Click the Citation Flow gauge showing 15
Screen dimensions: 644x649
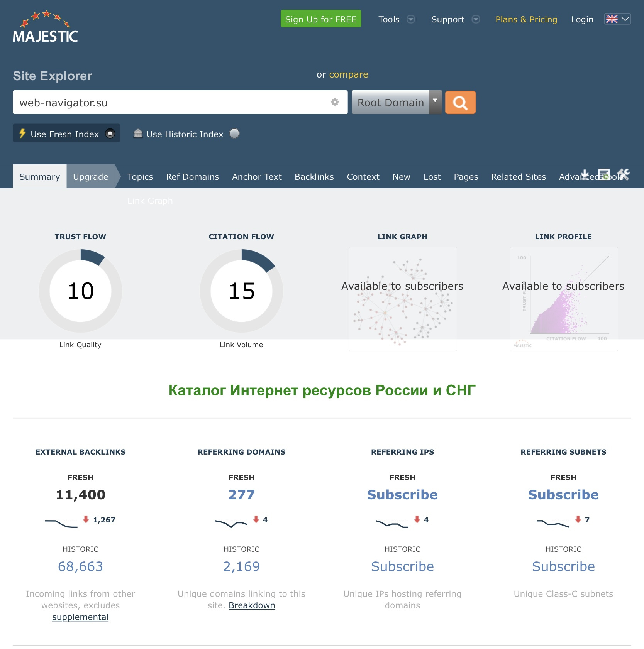click(241, 291)
